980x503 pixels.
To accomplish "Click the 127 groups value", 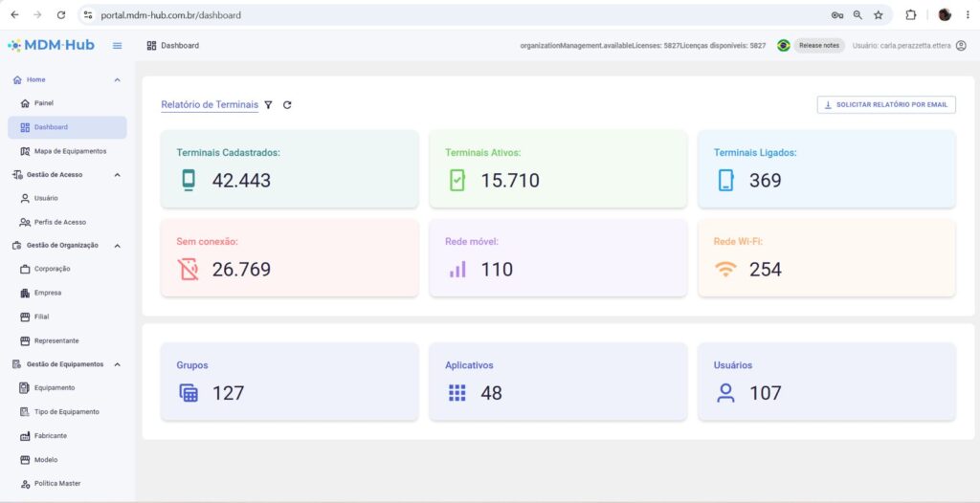I will (228, 393).
